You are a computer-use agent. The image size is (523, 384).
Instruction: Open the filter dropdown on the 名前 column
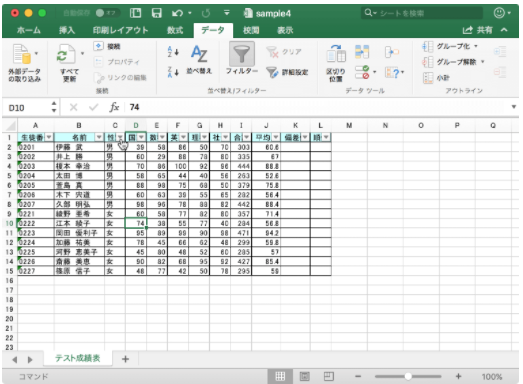tap(99, 137)
